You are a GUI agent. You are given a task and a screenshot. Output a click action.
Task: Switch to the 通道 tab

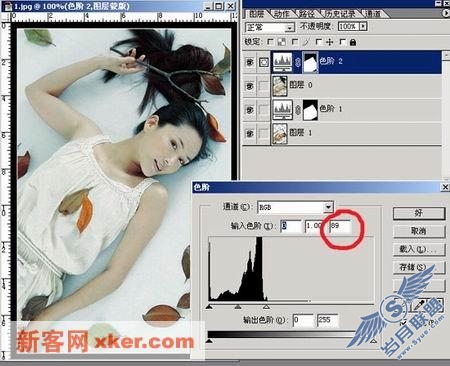click(373, 14)
